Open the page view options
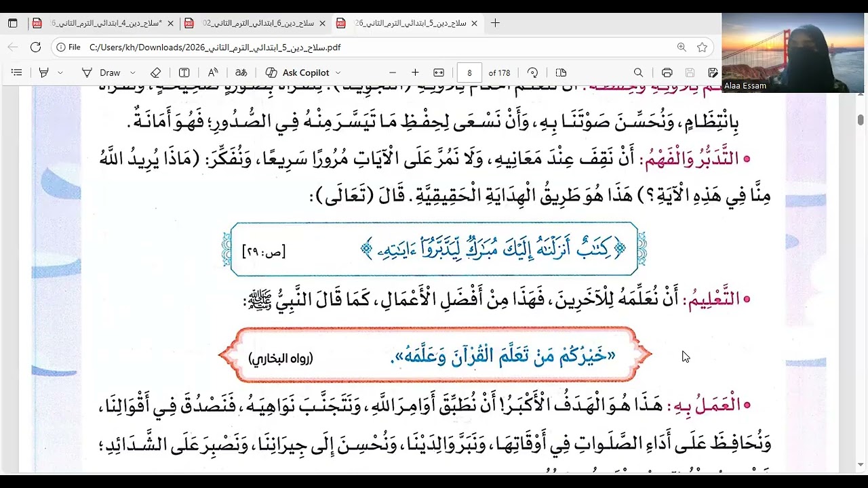868x488 pixels. 561,73
